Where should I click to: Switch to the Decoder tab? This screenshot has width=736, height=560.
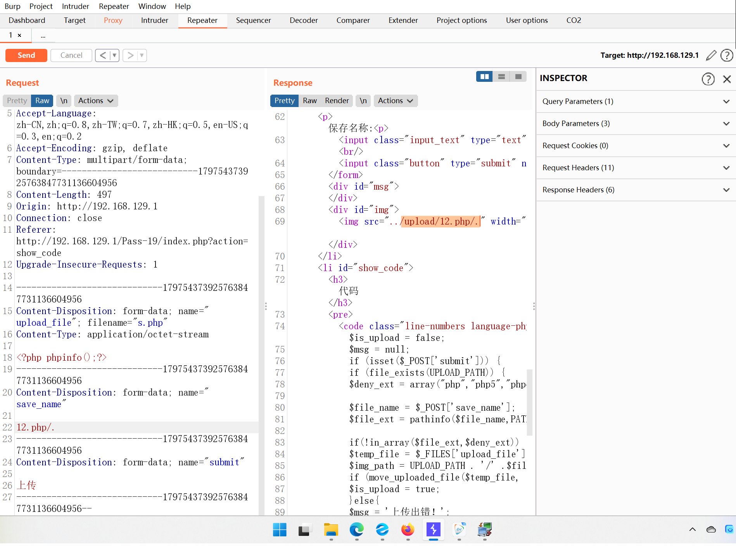pos(304,21)
